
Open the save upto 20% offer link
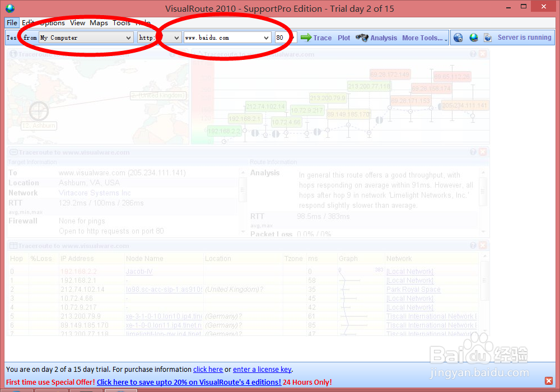(x=189, y=382)
